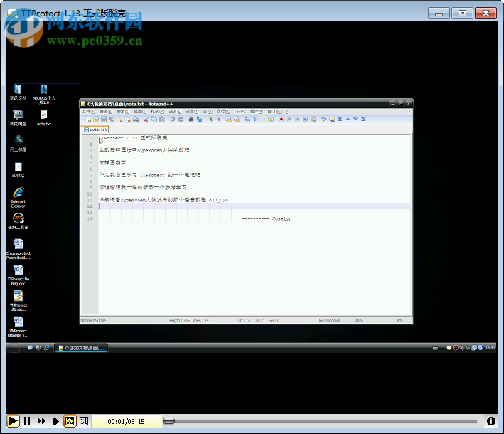Toggle word wrap in Notepad++ toolbar
Image resolution: width=504 pixels, height=434 pixels.
click(x=247, y=120)
